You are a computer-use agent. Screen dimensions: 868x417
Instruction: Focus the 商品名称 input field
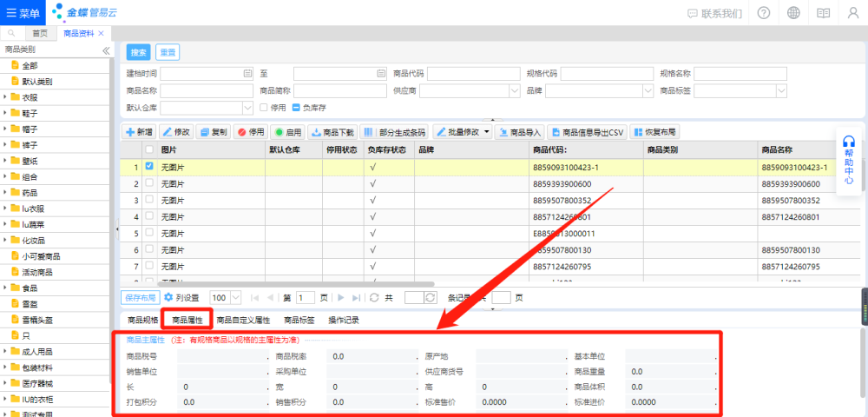point(207,91)
